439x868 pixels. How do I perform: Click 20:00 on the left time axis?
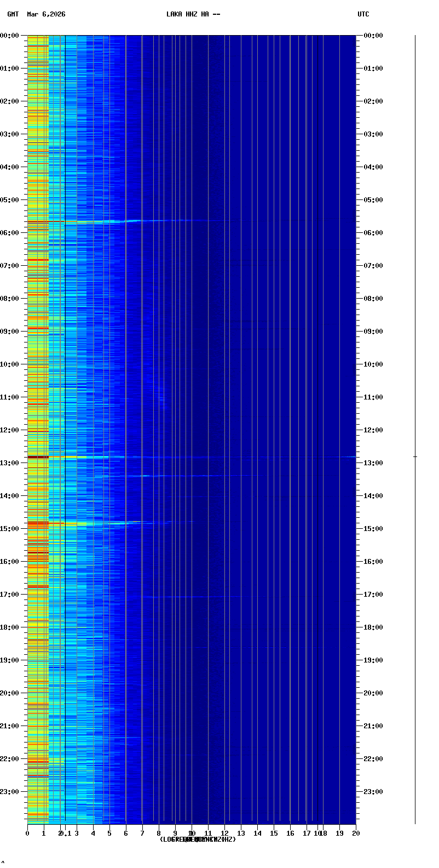[10, 693]
